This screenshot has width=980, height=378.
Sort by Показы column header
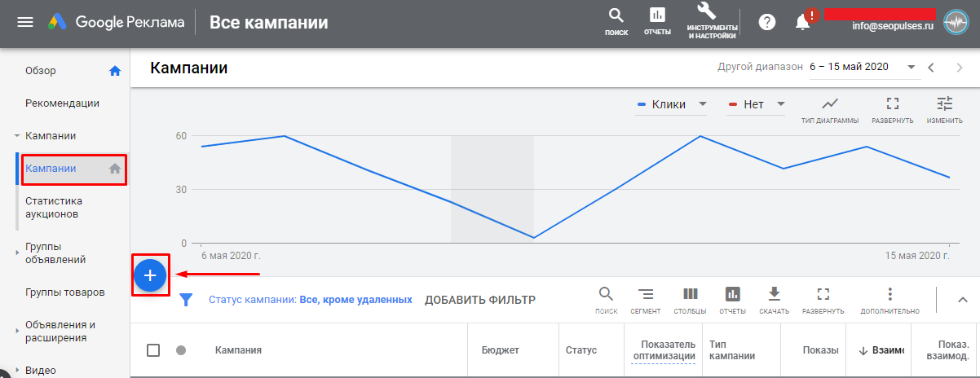click(821, 350)
